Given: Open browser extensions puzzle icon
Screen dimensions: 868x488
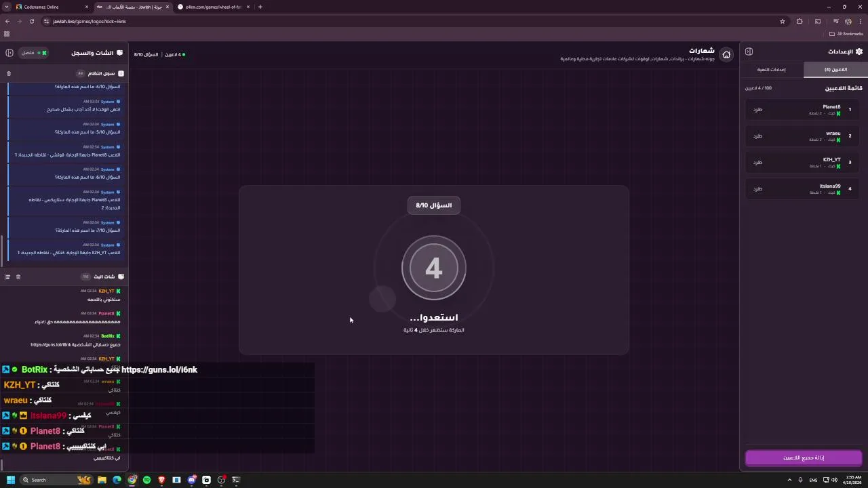Looking at the screenshot, I should 800,21.
